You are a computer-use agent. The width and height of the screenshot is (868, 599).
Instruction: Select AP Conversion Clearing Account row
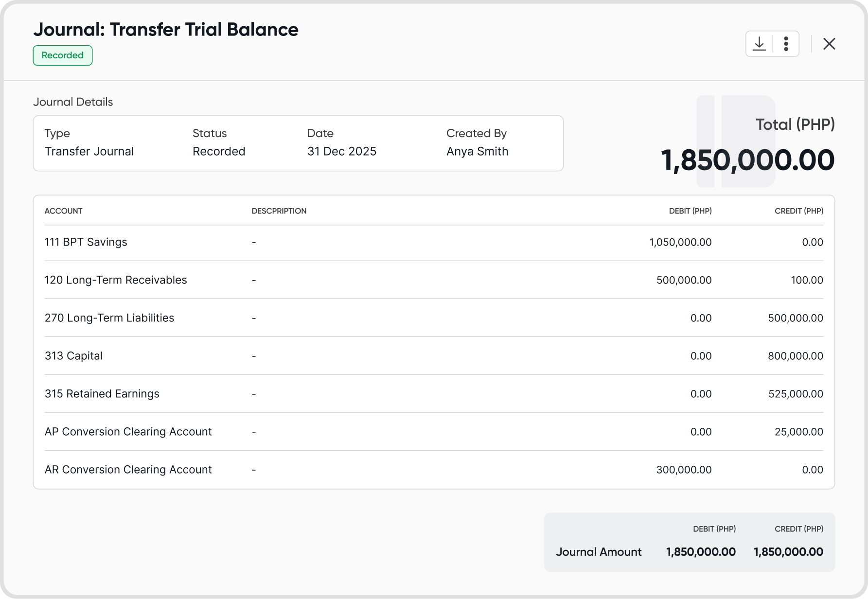coord(128,432)
